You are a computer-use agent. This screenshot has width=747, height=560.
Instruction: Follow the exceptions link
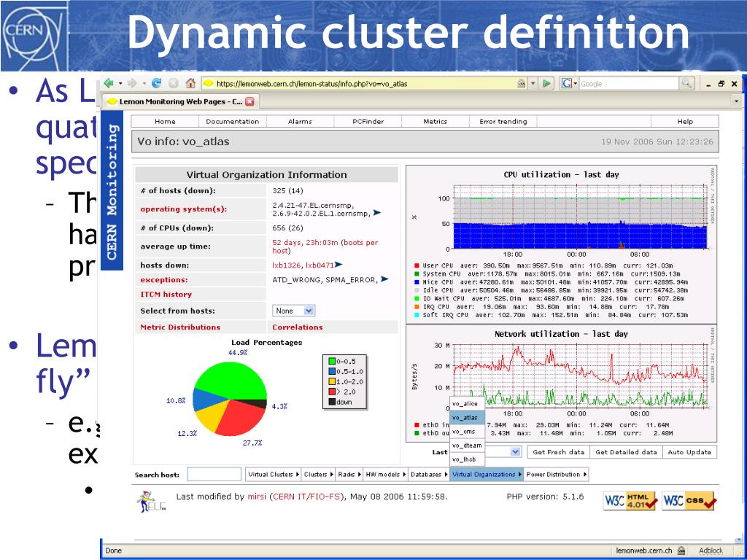click(164, 279)
